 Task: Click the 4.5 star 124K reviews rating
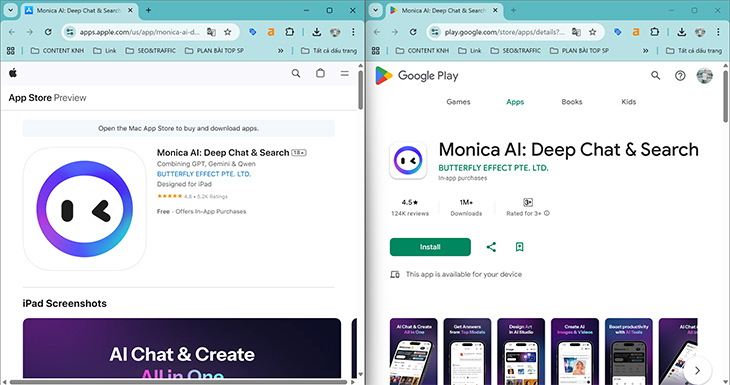410,208
